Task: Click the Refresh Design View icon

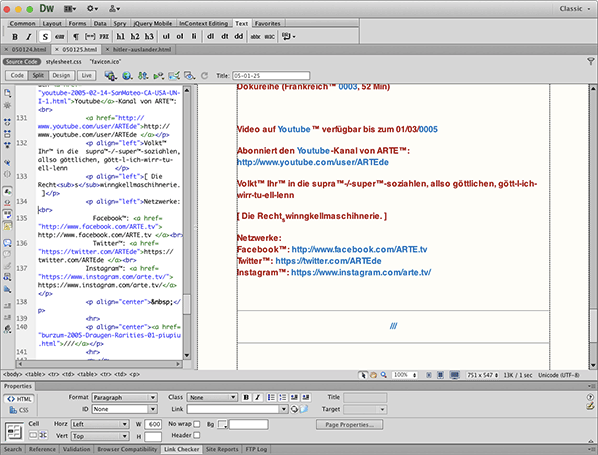Action: pos(204,76)
